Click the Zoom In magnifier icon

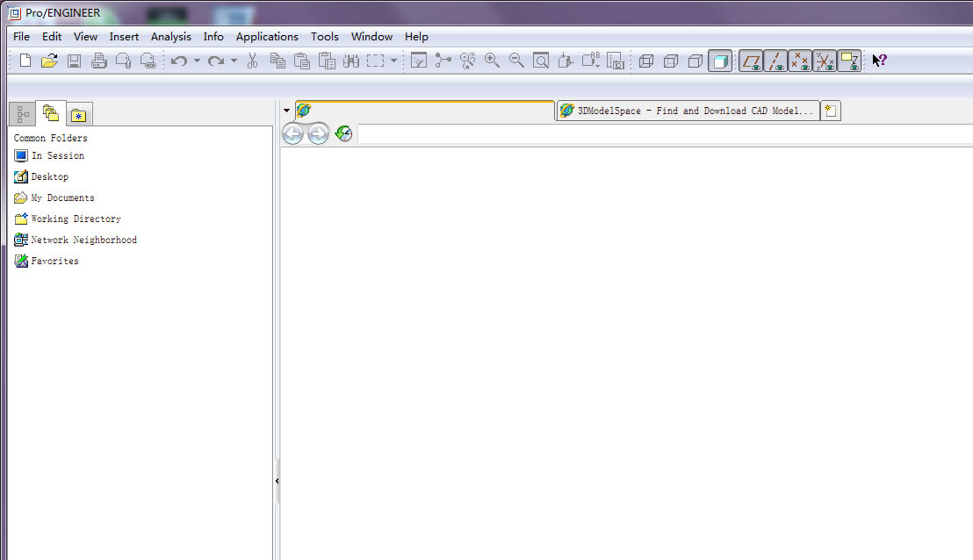point(492,61)
